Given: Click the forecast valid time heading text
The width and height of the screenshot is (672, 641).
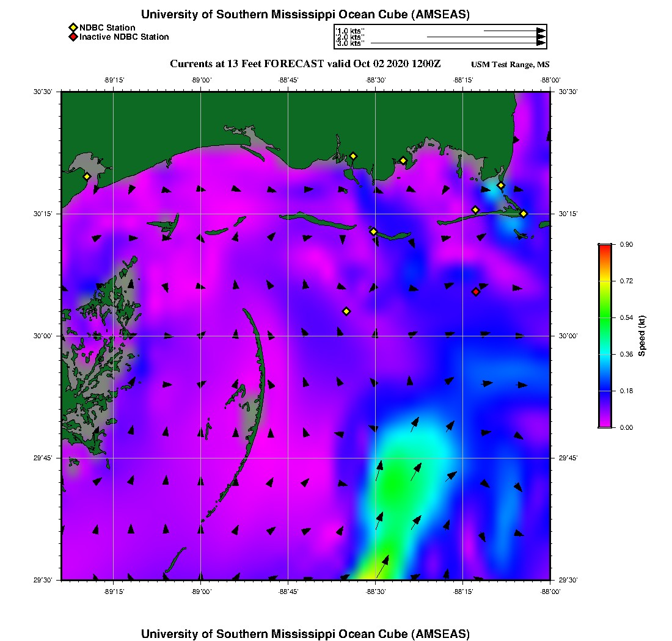Looking at the screenshot, I should tap(305, 64).
